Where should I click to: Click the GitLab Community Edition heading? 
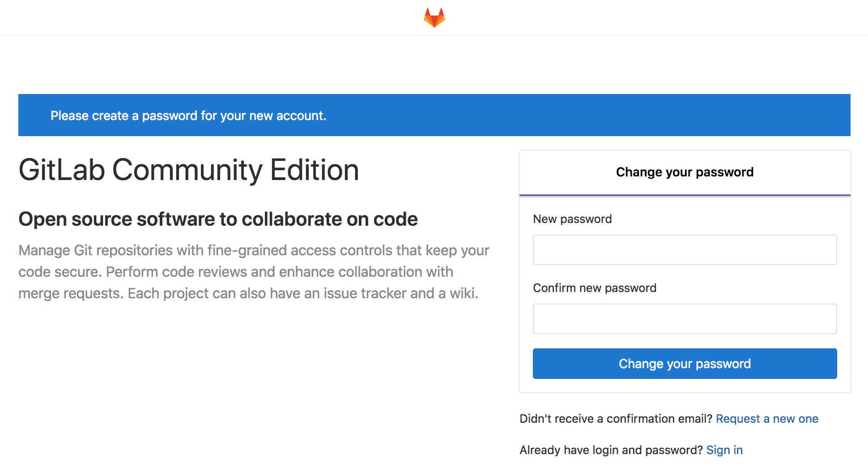tap(188, 170)
